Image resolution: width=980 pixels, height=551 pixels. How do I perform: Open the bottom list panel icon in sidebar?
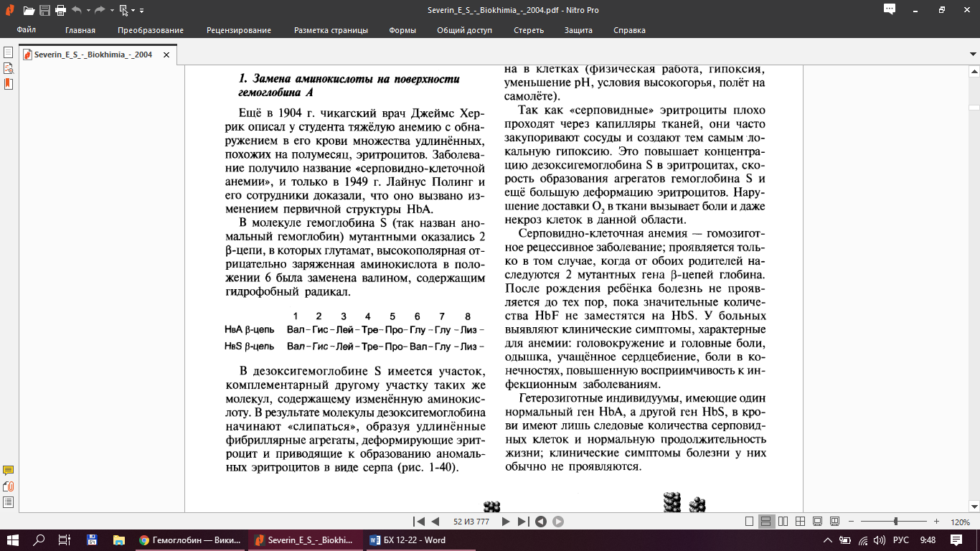9,501
